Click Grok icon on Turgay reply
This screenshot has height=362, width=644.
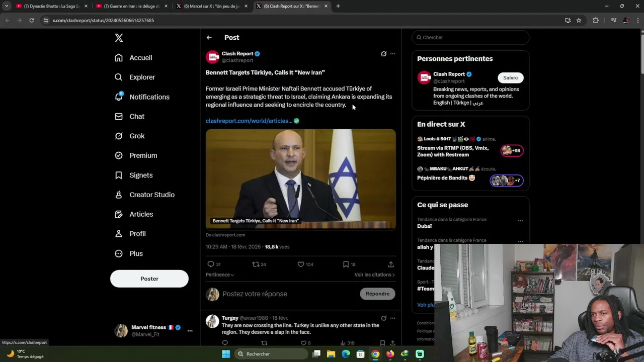pyautogui.click(x=384, y=318)
